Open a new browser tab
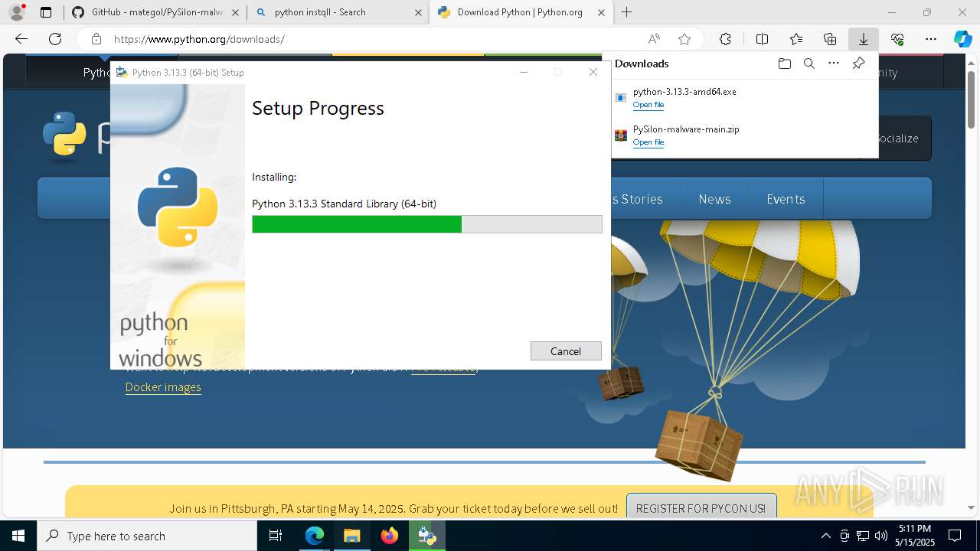Screen dimensions: 980x551 pos(627,12)
